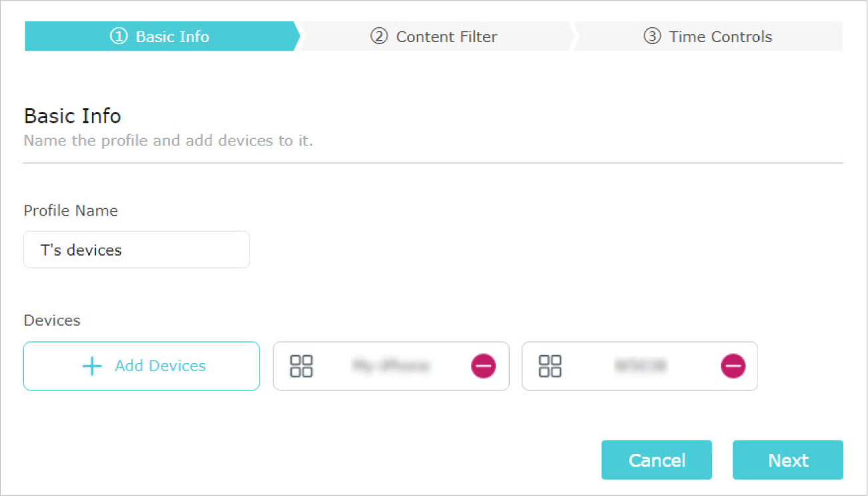
Task: Remove the first device using its minus icon
Action: tap(484, 366)
